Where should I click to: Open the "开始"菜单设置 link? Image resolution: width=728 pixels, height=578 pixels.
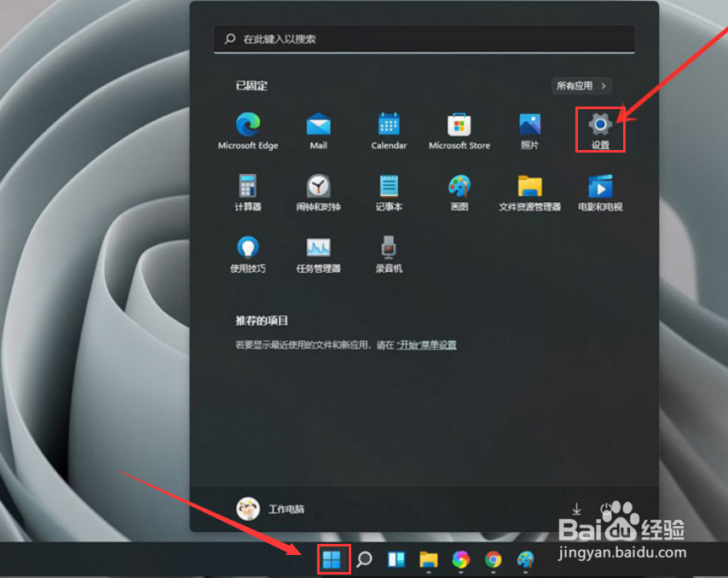click(429, 344)
